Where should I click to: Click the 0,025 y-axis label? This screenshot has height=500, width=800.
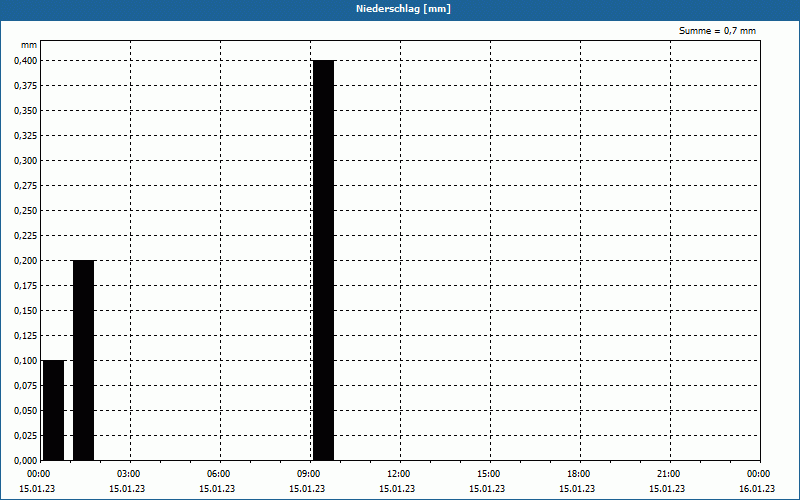pos(26,436)
